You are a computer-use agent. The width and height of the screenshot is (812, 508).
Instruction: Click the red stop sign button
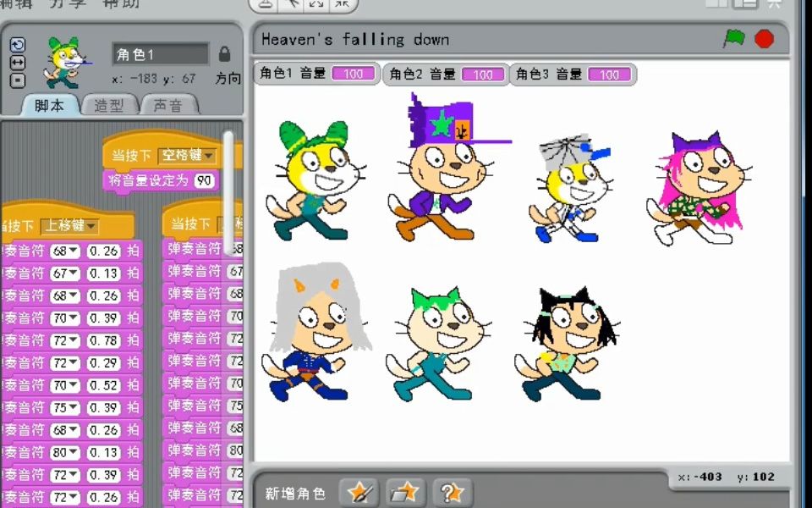coord(764,39)
